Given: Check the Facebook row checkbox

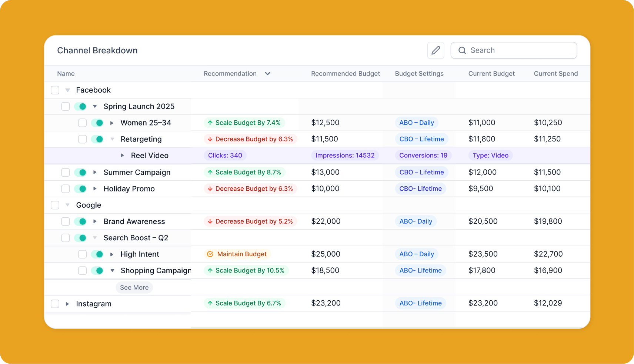Looking at the screenshot, I should (x=55, y=90).
